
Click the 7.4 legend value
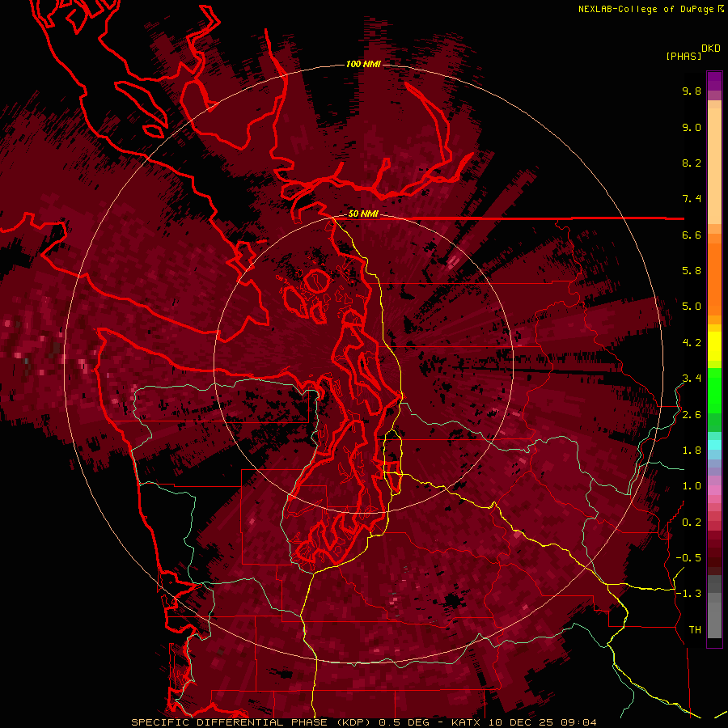692,199
